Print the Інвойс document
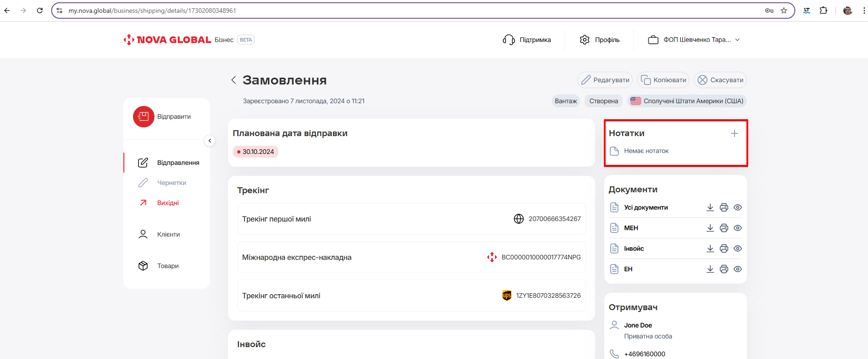This screenshot has width=868, height=359. point(724,248)
